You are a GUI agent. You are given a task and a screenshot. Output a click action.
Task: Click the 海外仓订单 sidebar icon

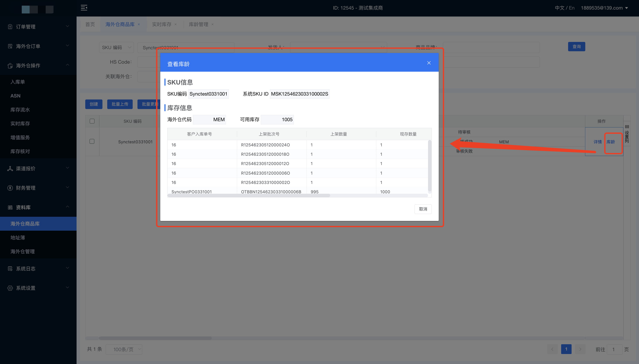10,46
